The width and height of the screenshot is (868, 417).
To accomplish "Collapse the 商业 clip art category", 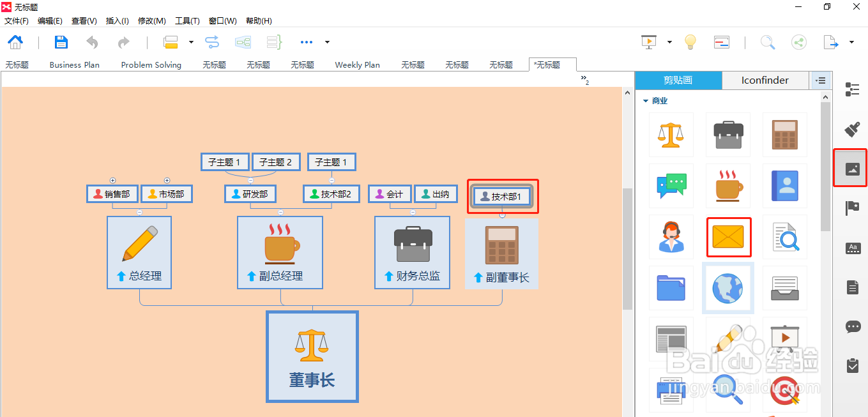I will click(x=645, y=100).
